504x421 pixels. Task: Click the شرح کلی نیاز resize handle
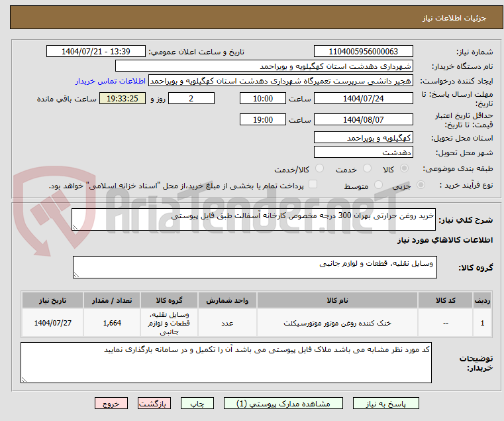(75, 227)
